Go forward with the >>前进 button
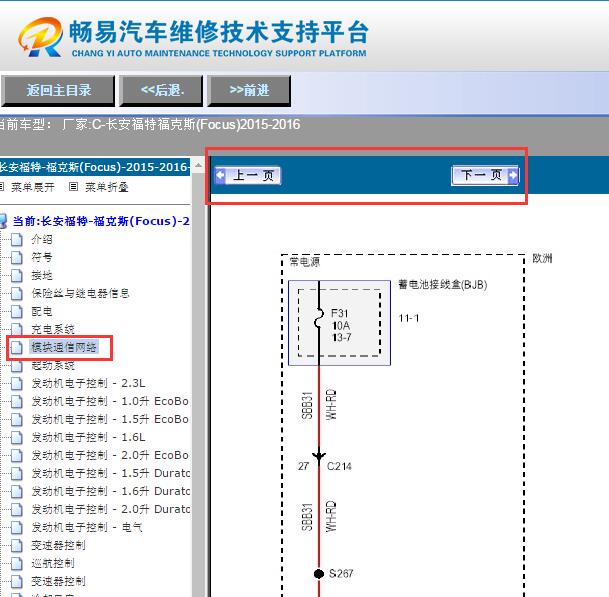609x597 pixels. (x=249, y=91)
